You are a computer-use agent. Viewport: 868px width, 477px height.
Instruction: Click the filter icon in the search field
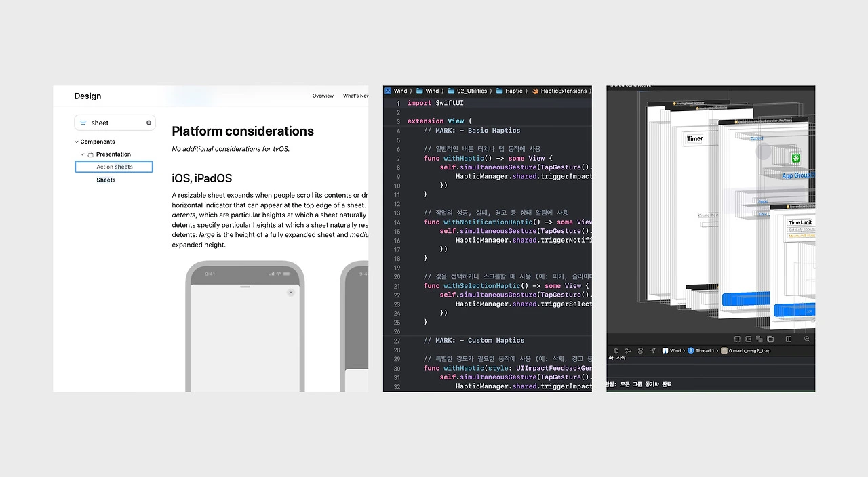pos(83,123)
